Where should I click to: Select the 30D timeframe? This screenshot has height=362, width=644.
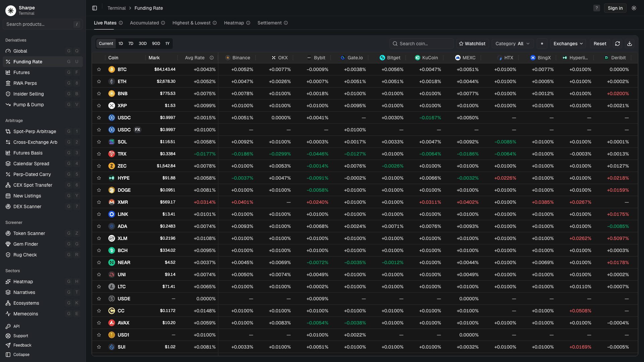[143, 44]
